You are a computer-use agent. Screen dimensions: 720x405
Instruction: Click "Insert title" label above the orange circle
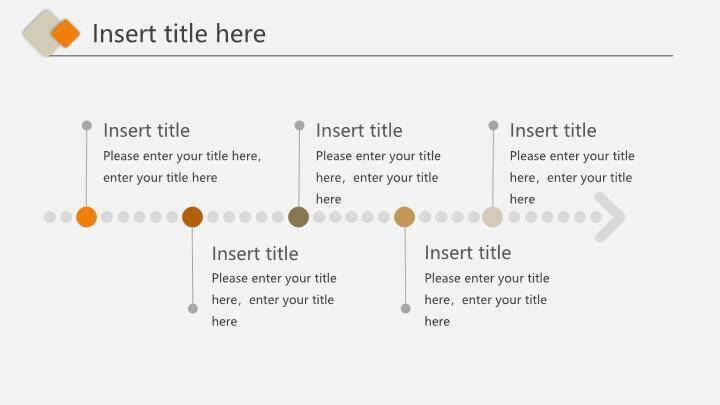click(x=146, y=130)
